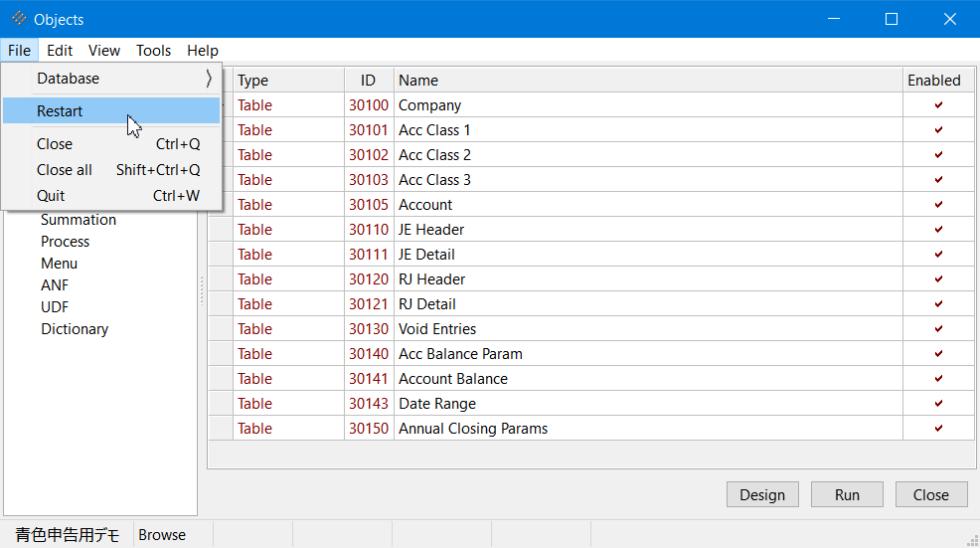Viewport: 980px width, 548px height.
Task: Select Summation in the left tree
Action: click(79, 220)
